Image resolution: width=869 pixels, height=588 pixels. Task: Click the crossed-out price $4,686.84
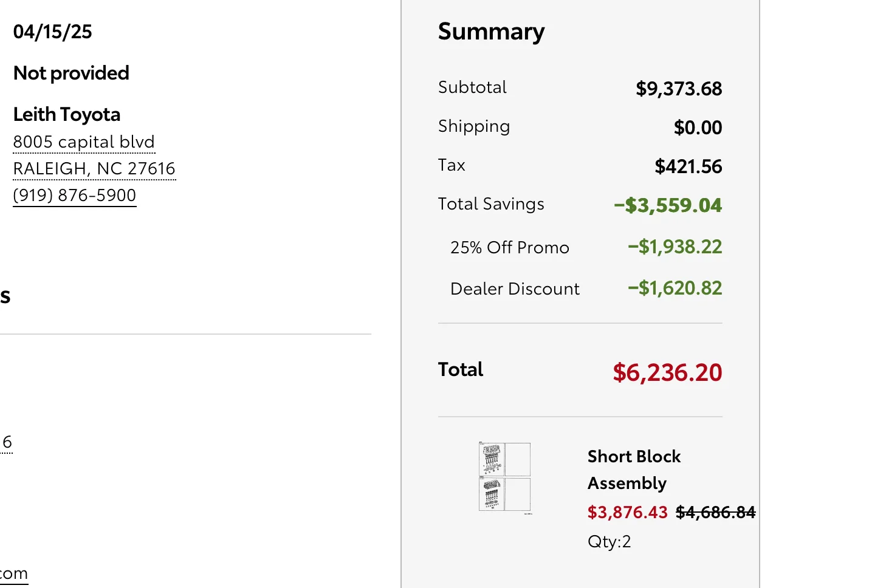(x=715, y=513)
